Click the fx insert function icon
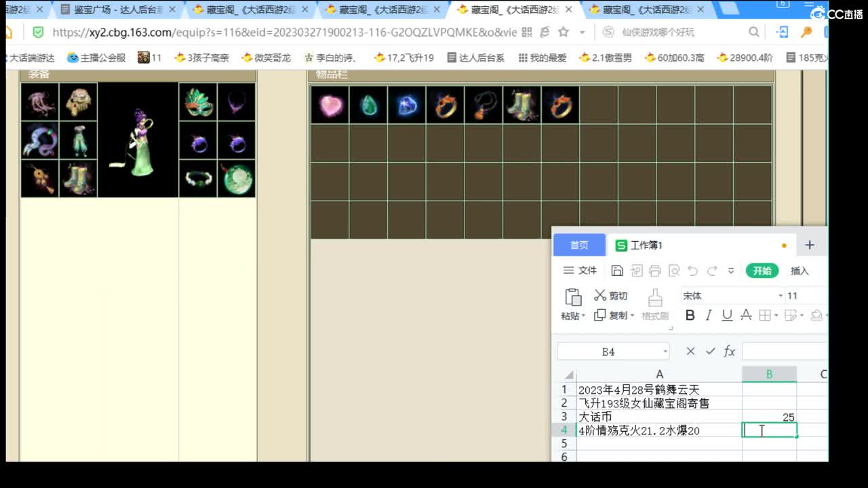 pos(730,351)
